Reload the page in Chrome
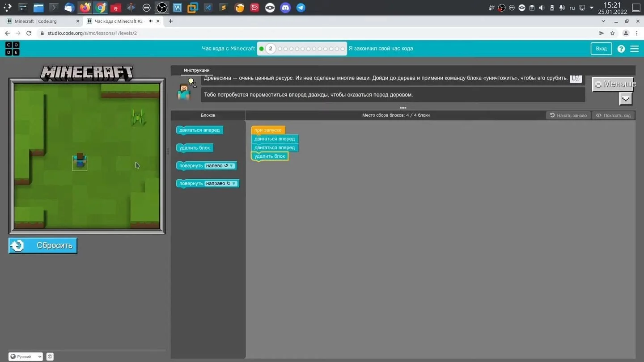Screen dimensions: 644x362 click(x=29, y=33)
